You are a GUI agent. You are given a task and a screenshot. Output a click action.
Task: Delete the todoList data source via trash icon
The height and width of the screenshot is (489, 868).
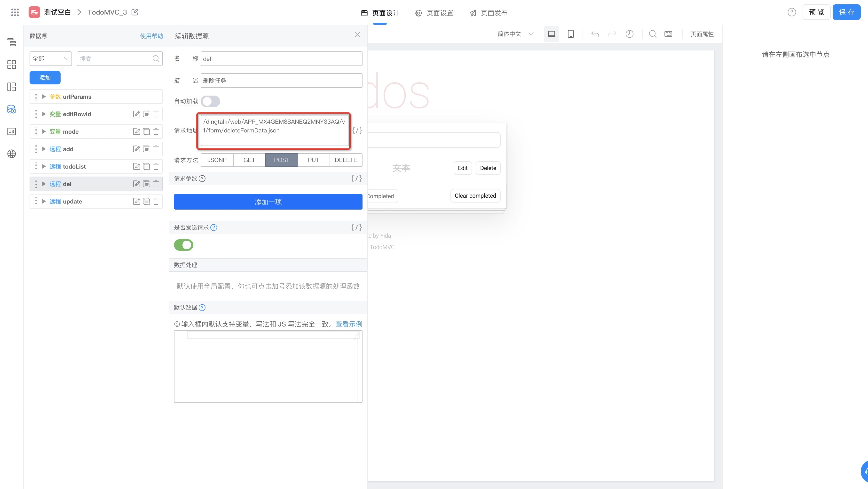click(x=156, y=167)
